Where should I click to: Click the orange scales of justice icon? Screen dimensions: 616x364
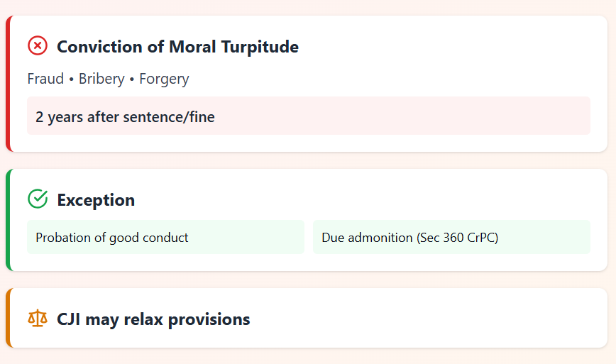tap(38, 319)
